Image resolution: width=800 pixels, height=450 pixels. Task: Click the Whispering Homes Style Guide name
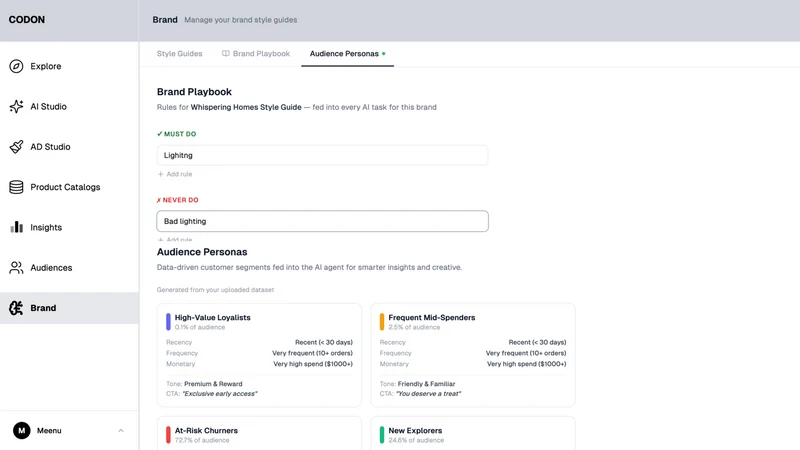246,107
